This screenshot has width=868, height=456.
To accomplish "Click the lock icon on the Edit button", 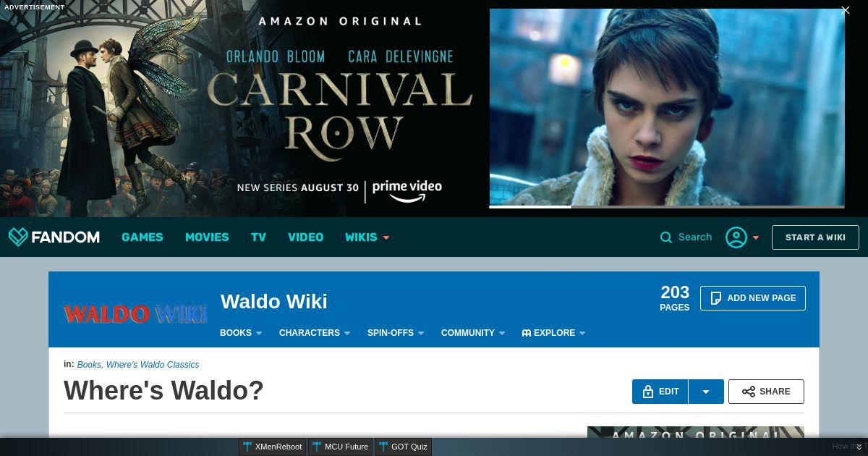I will (648, 392).
